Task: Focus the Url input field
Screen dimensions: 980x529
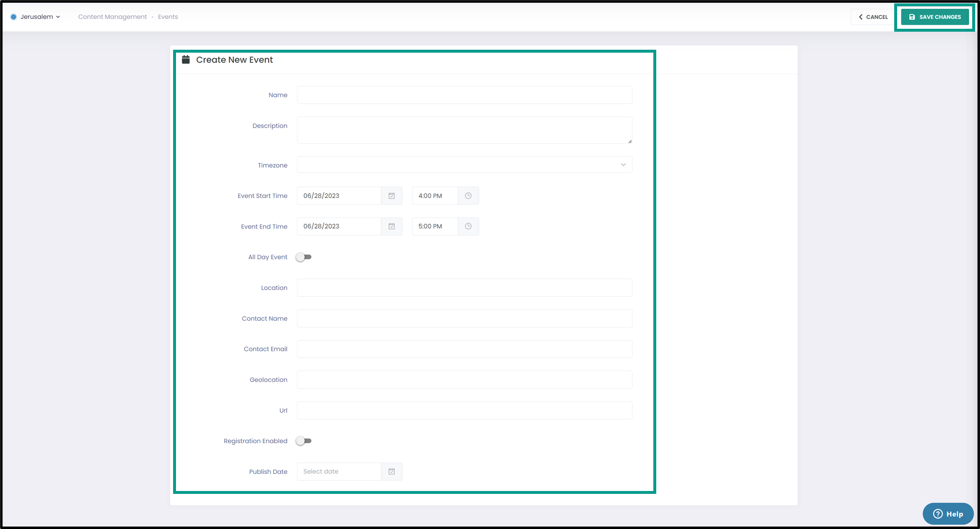Action: (x=465, y=411)
